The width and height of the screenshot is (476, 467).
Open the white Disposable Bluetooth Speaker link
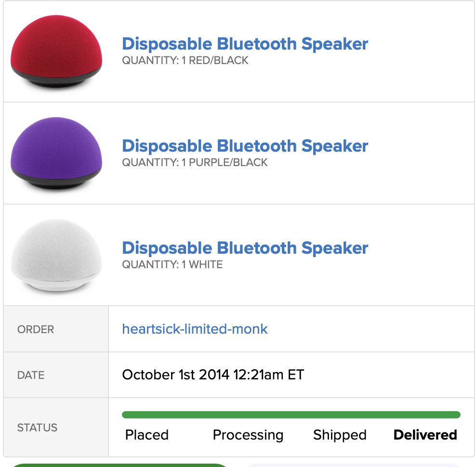[x=245, y=248]
